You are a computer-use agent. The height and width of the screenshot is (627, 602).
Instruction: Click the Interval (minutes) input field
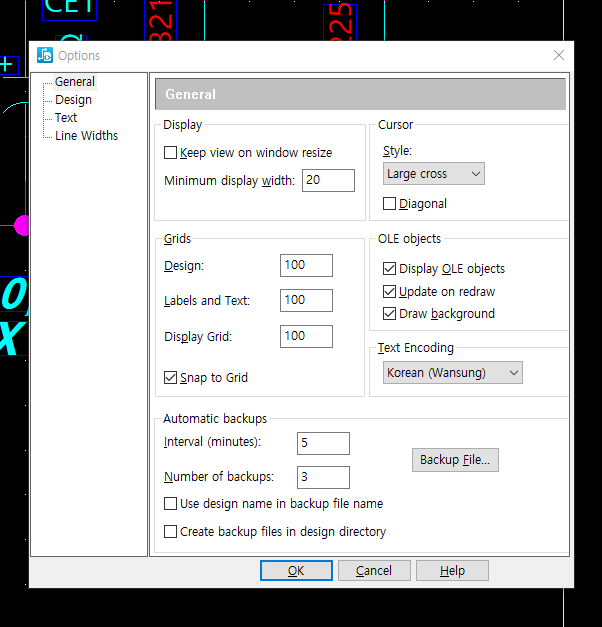323,443
